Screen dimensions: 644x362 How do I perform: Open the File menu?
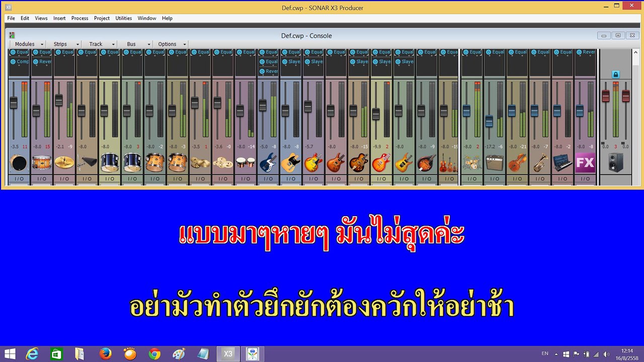11,18
